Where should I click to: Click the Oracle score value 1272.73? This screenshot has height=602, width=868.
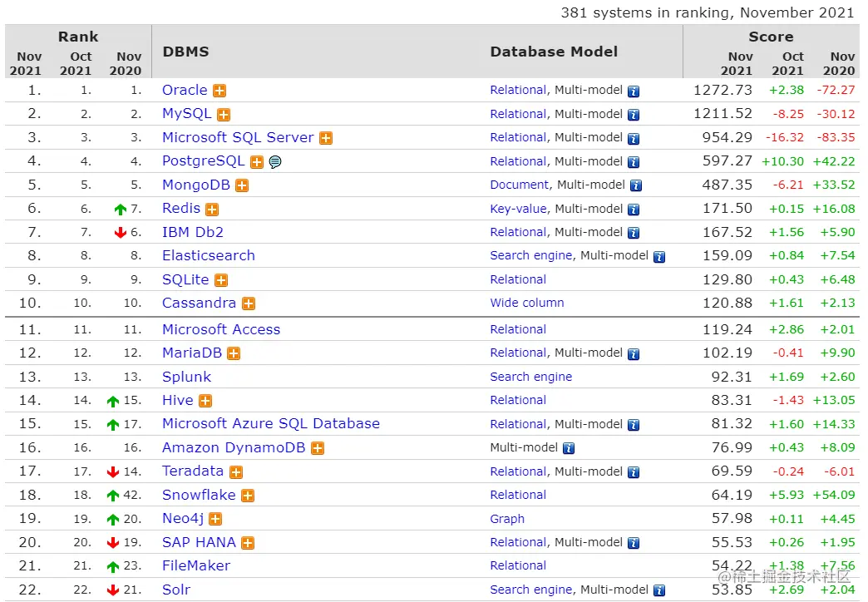click(x=723, y=90)
